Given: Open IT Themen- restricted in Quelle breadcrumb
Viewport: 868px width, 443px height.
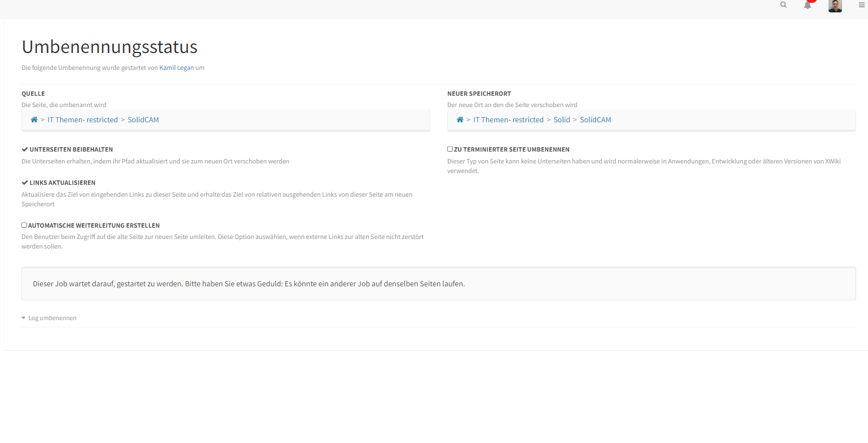Looking at the screenshot, I should [x=83, y=119].
